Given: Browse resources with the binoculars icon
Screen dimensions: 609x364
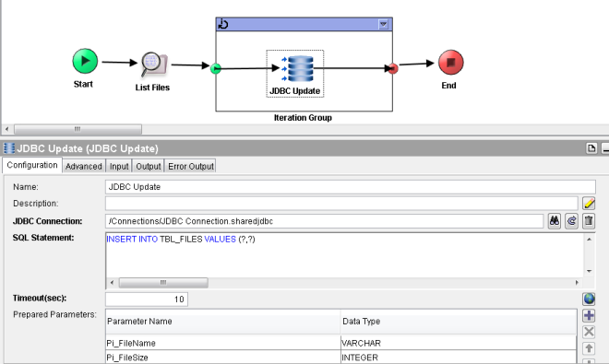Looking at the screenshot, I should pos(555,221).
